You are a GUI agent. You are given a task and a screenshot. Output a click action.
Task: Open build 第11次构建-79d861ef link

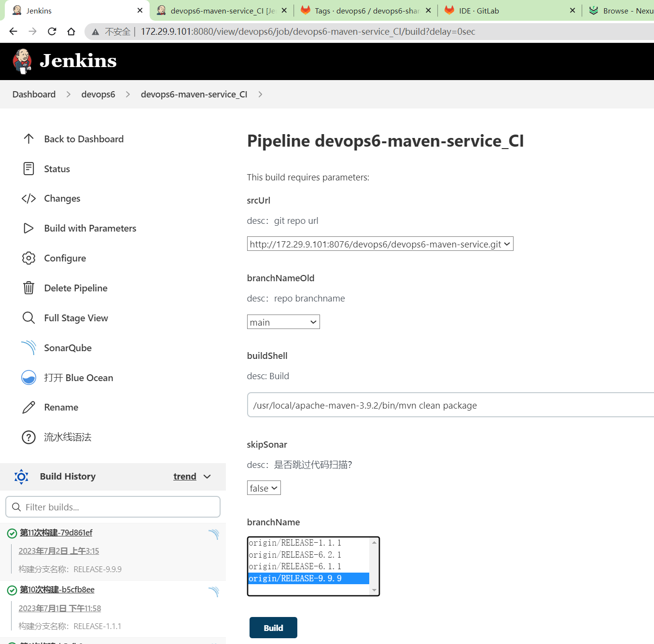pos(56,533)
